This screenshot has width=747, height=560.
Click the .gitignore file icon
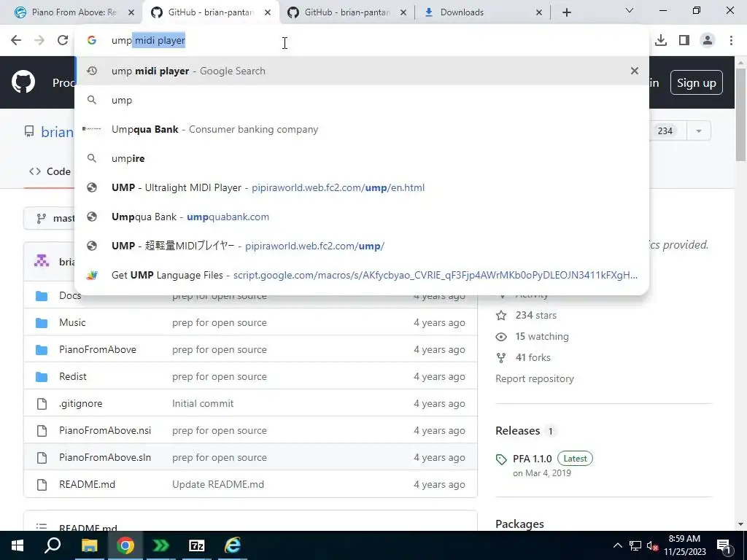pyautogui.click(x=42, y=404)
